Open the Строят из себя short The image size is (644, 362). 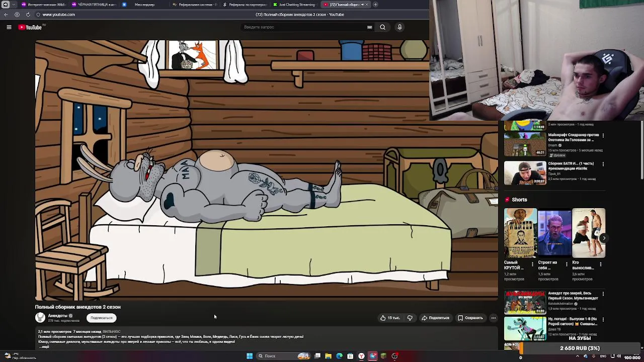pos(554,233)
